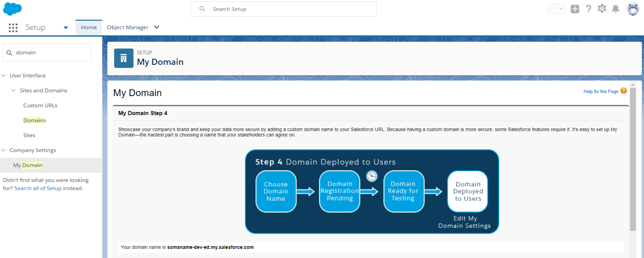The height and width of the screenshot is (258, 644).
Task: Click the scrollbar up arrow
Action: (x=633, y=85)
